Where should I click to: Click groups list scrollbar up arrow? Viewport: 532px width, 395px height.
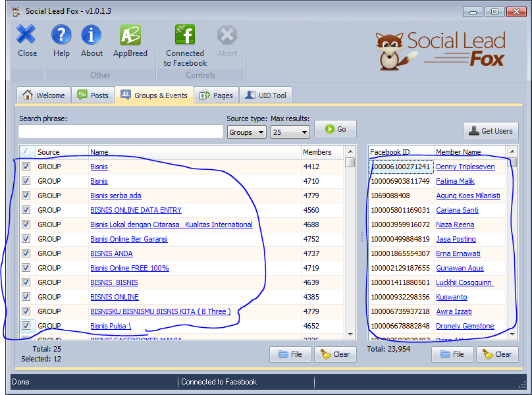click(x=350, y=151)
